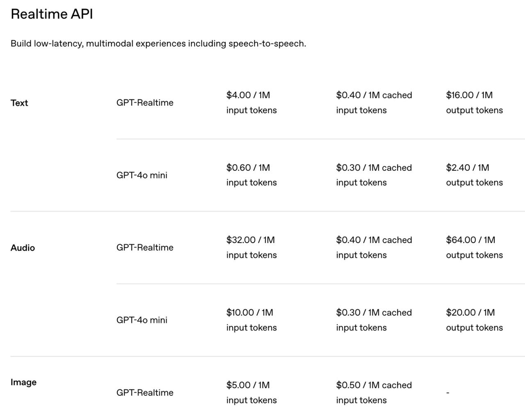Select the Text category label

(x=19, y=103)
